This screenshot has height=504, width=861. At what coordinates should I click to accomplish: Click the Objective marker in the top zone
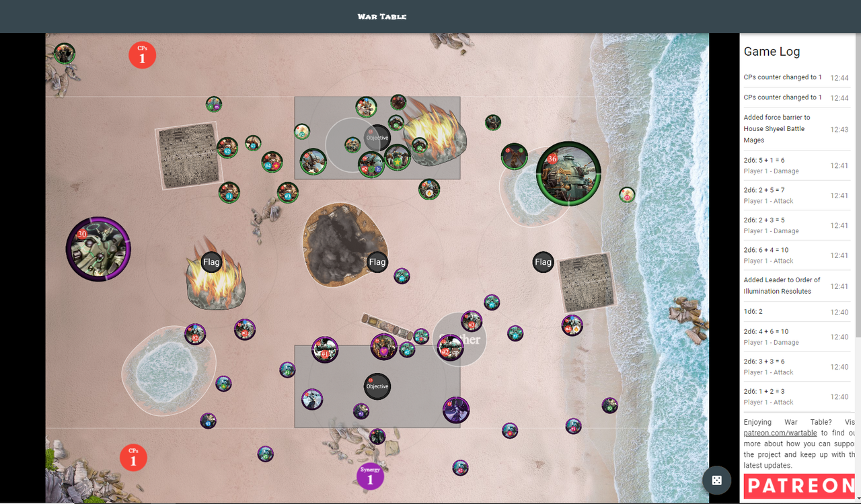(377, 138)
